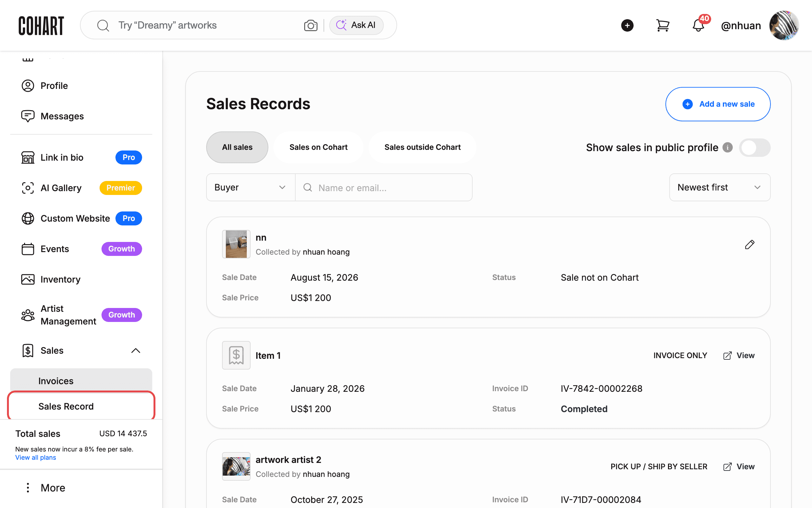Open AI Gallery in sidebar
This screenshot has height=508, width=812.
81,188
